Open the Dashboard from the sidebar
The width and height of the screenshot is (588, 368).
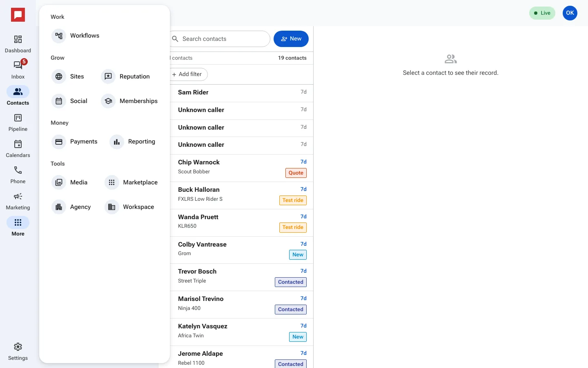18,44
